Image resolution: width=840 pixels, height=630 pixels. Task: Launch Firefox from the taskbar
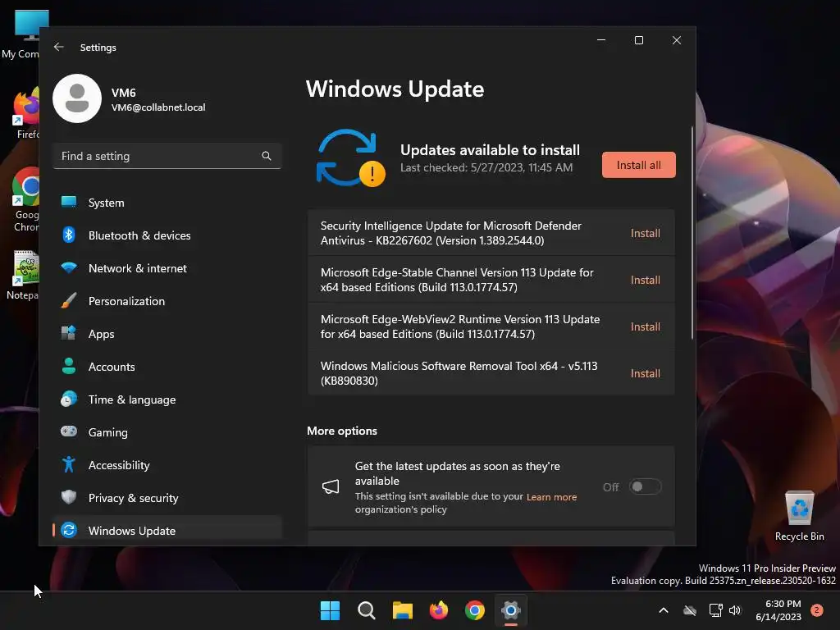[x=439, y=610]
